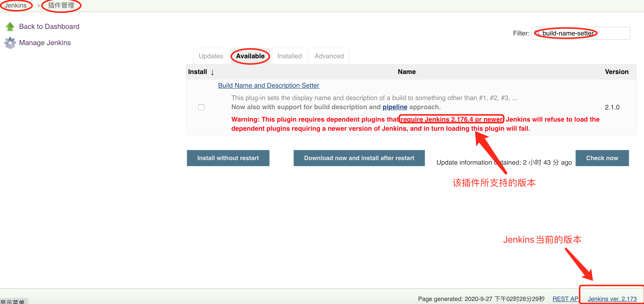Tick the Build Name and Description Setter checkbox

pos(201,107)
